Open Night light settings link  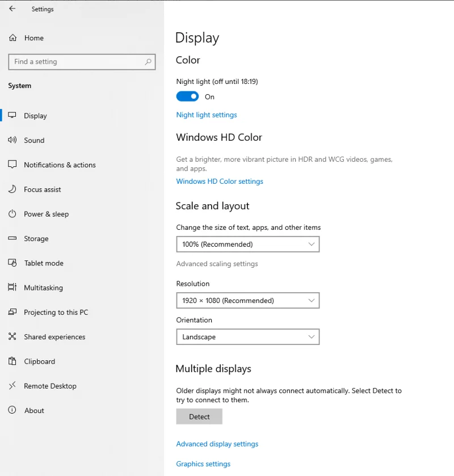click(x=207, y=115)
